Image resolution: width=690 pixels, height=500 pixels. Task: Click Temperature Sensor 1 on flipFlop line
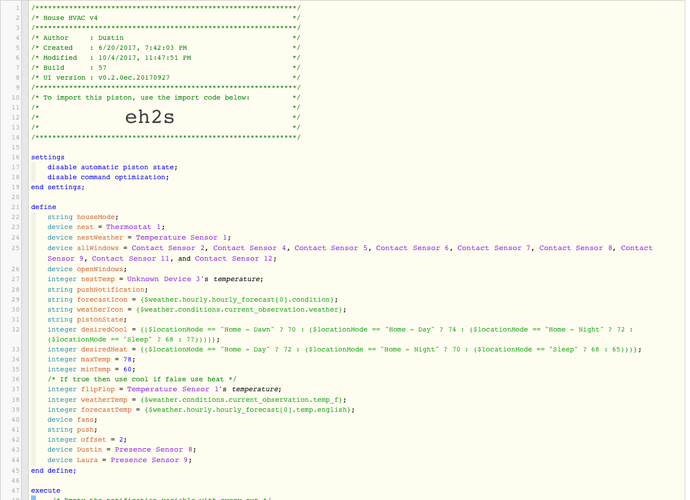[172, 390]
